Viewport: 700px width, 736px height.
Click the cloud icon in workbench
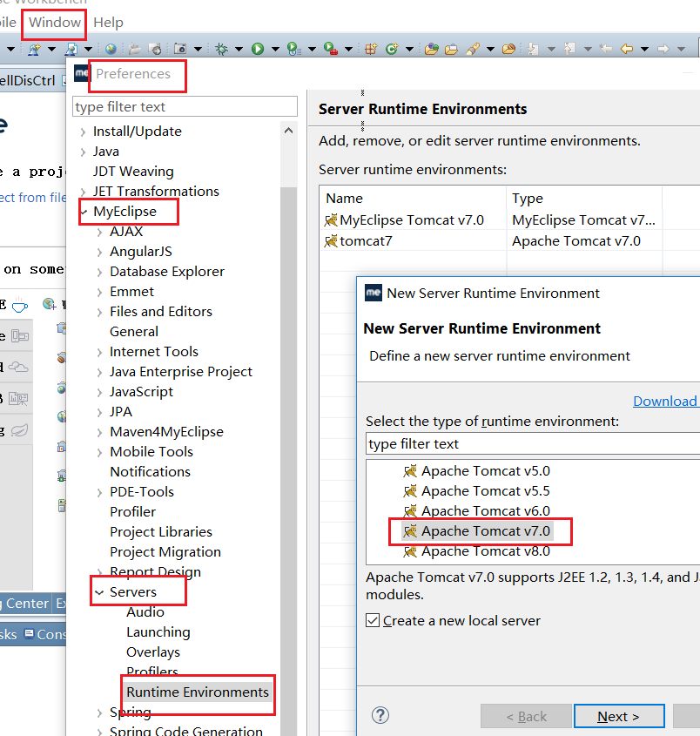pyautogui.click(x=19, y=367)
